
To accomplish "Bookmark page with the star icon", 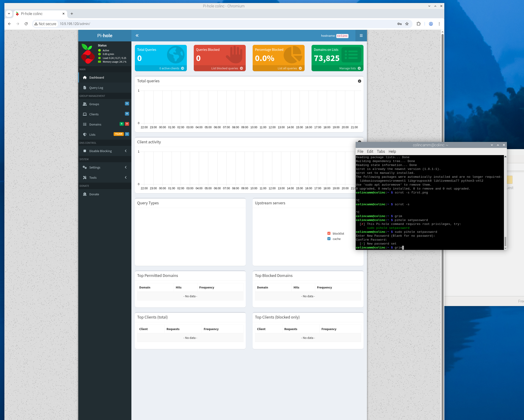I will click(x=407, y=24).
